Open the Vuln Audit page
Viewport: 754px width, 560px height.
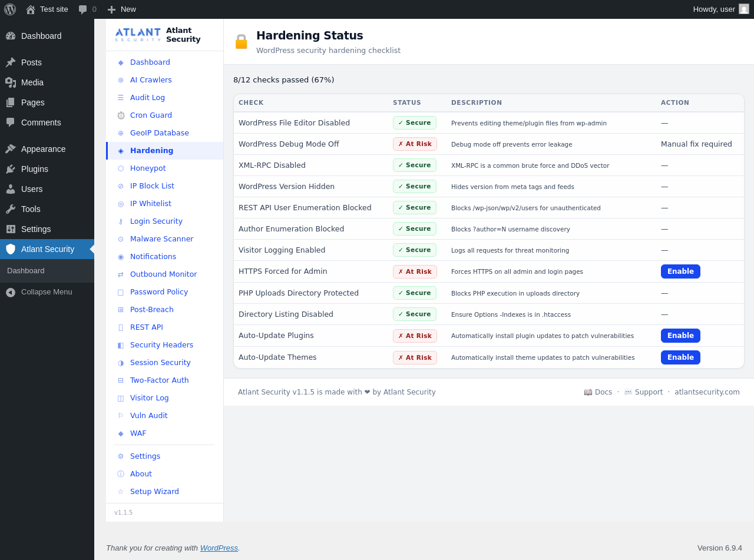tap(165, 416)
